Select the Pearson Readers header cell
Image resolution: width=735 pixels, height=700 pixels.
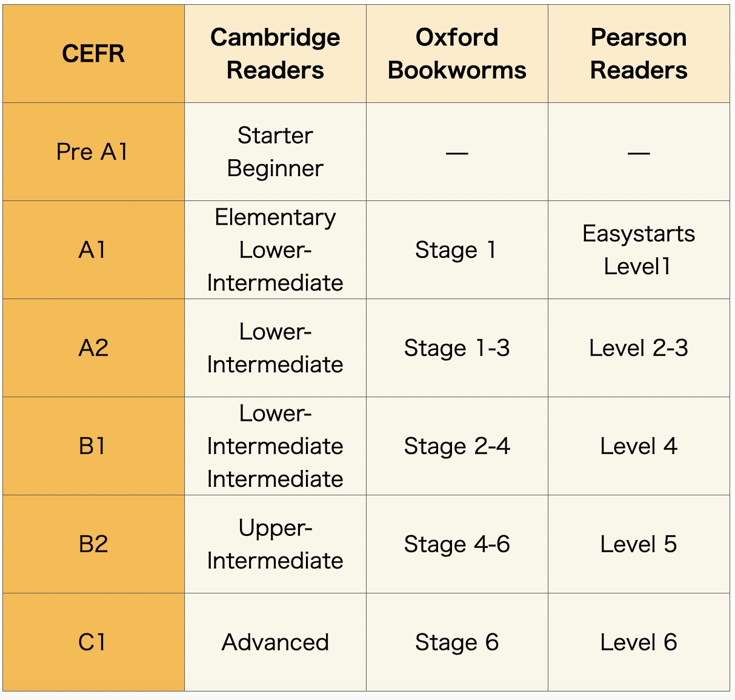pyautogui.click(x=639, y=54)
